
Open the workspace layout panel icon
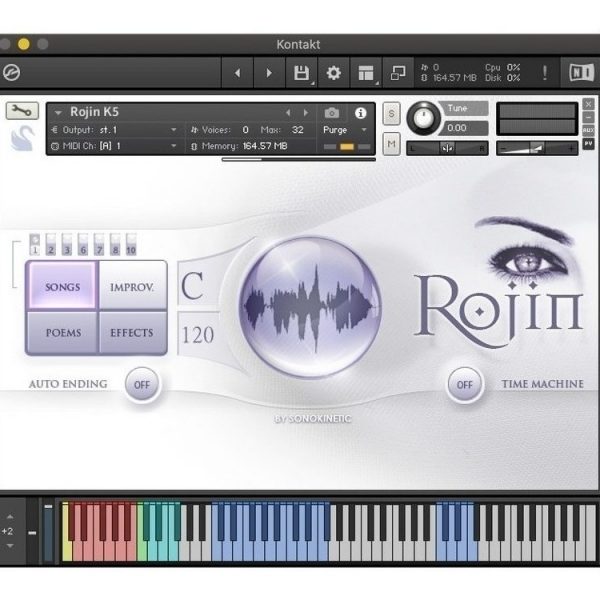pos(366,73)
